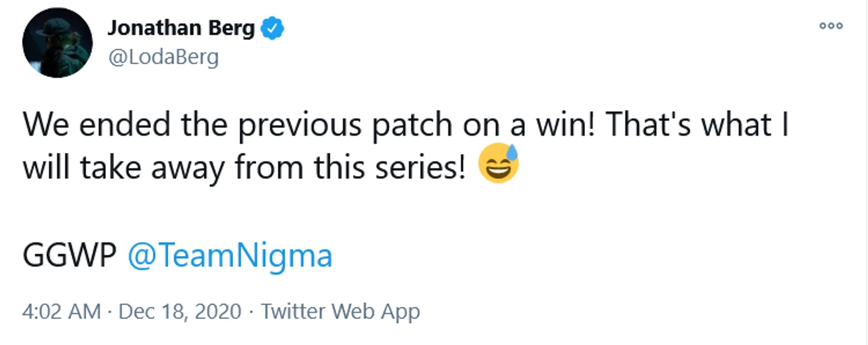Open the @TeamNigma mention
Screen dimensions: 868x345
coord(230,256)
